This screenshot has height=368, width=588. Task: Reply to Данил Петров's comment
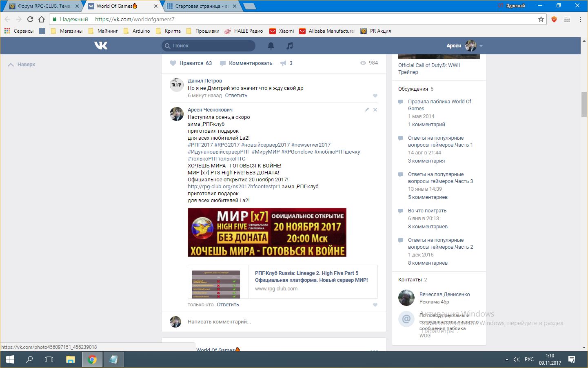236,96
